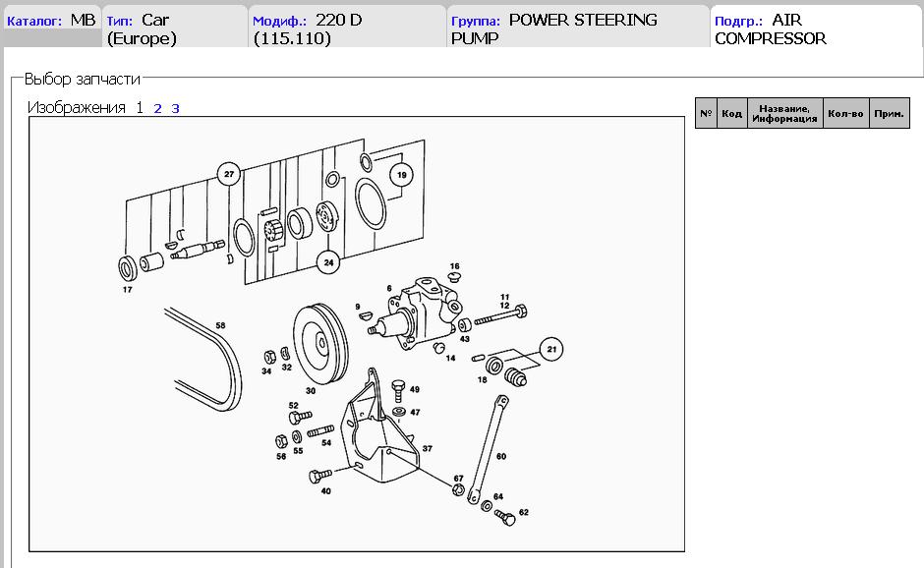
Task: Open image 2 link
Action: pos(157,108)
